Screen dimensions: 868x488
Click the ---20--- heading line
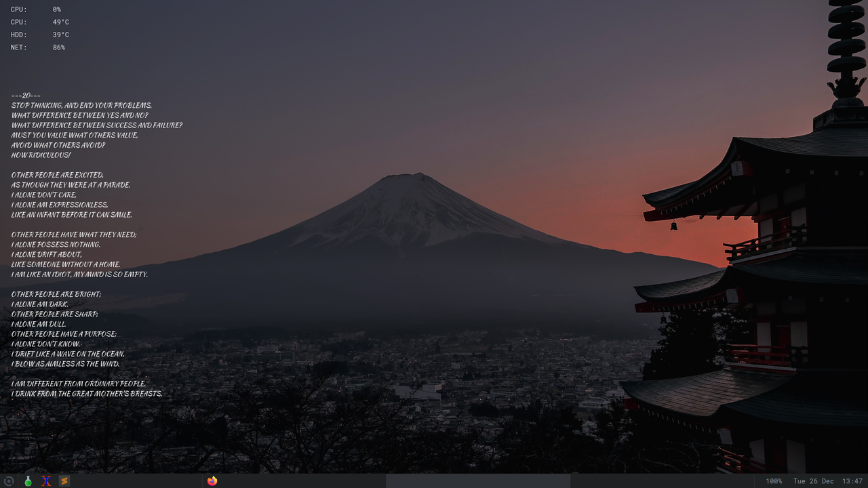click(26, 96)
